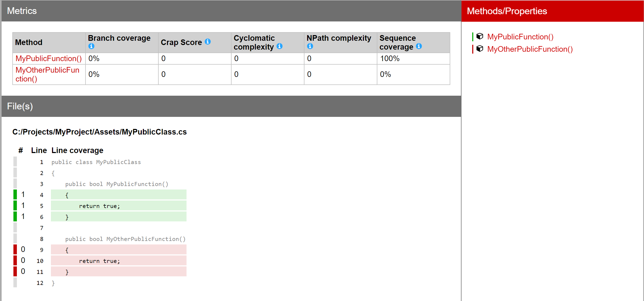The width and height of the screenshot is (644, 301).
Task: Select MyPublicFunction() in the Metrics table
Action: click(48, 58)
